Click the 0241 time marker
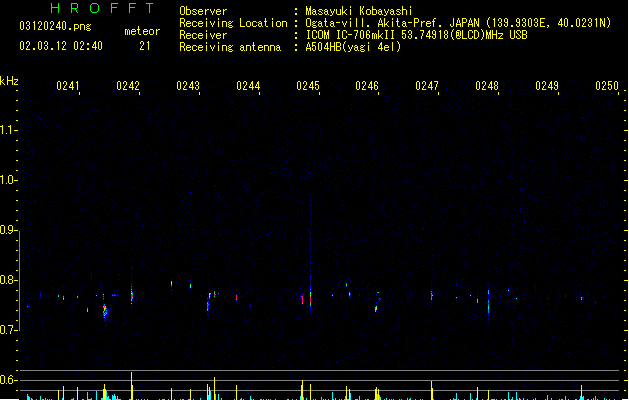This screenshot has height=400, width=629. click(x=68, y=86)
